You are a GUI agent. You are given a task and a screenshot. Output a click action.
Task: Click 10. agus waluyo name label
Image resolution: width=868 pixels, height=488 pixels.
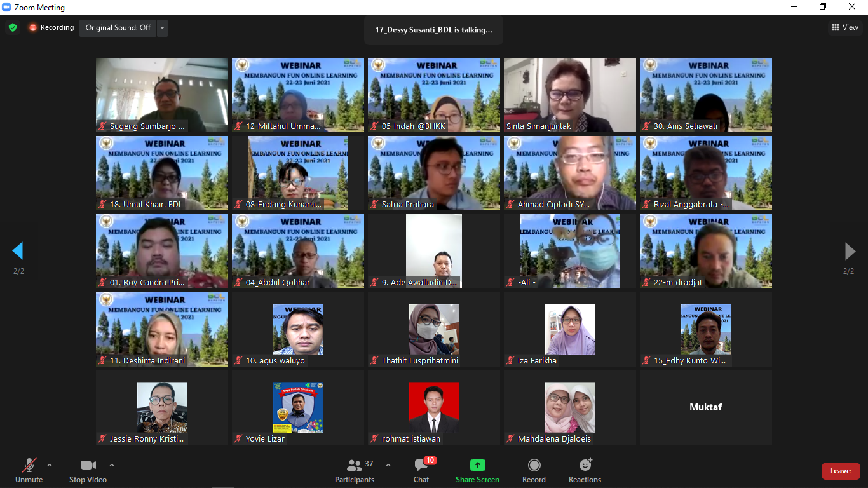[x=275, y=361]
